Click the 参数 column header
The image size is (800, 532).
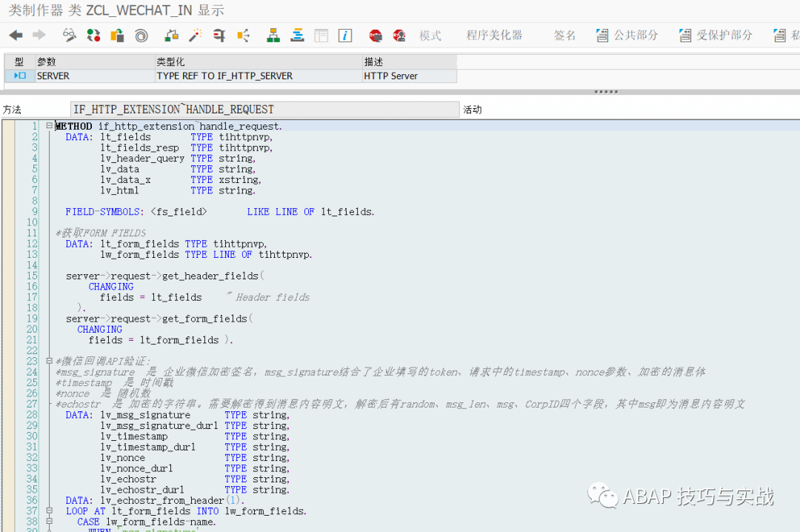(x=94, y=61)
